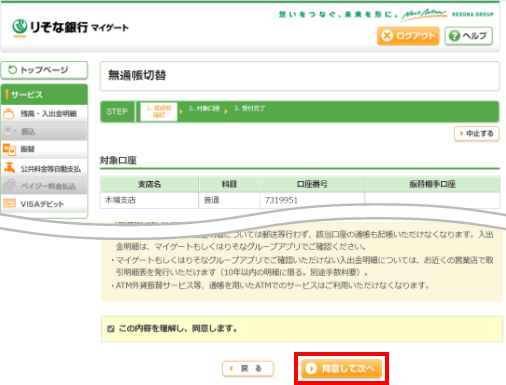Click the 木場支店 branch name cell
506x385 pixels.
click(x=149, y=200)
